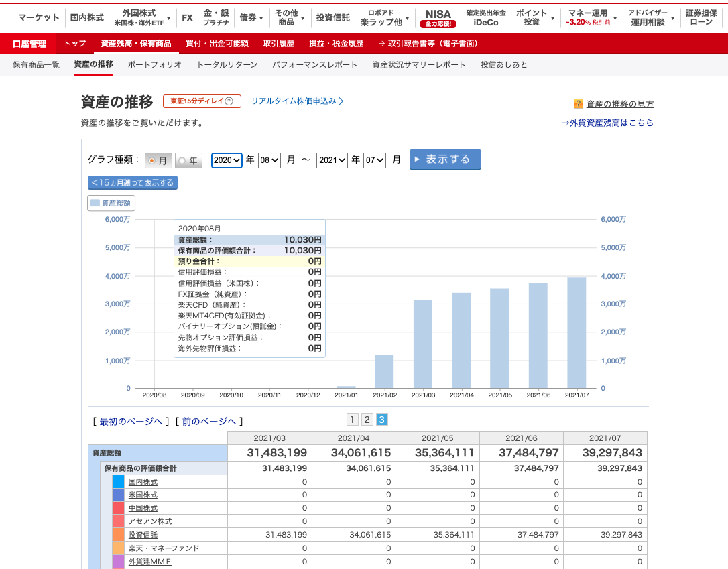Open the 米国株式 row link

point(143,495)
